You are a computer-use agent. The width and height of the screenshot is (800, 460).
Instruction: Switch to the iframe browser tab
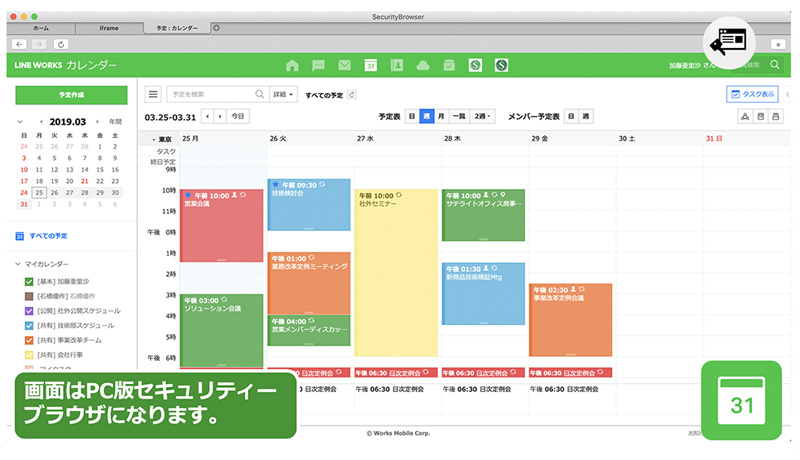[x=109, y=28]
